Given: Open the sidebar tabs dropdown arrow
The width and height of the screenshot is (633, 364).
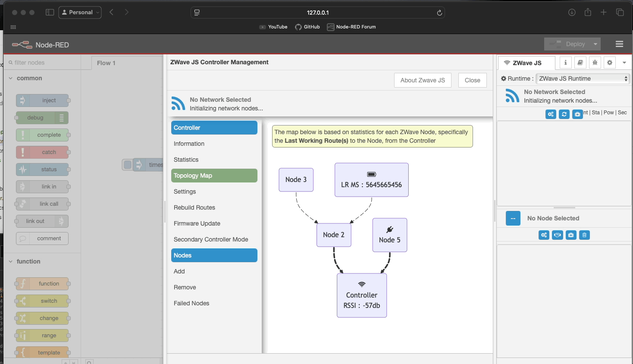Looking at the screenshot, I should click(624, 63).
